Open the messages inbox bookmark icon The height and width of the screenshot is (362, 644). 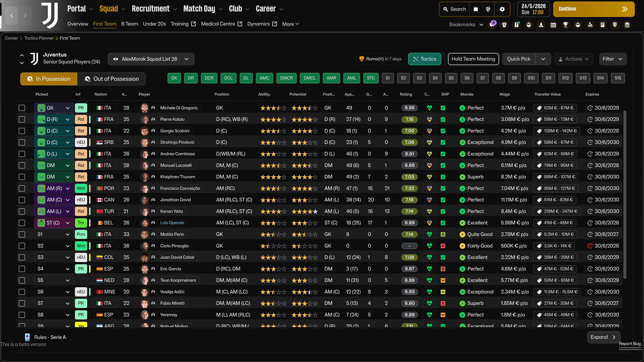coord(492,25)
